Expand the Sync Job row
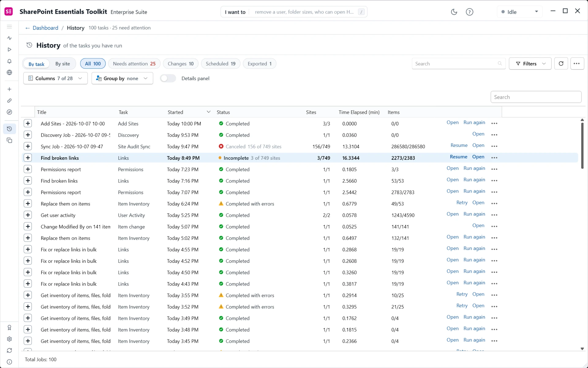This screenshot has width=588, height=368. tap(28, 146)
